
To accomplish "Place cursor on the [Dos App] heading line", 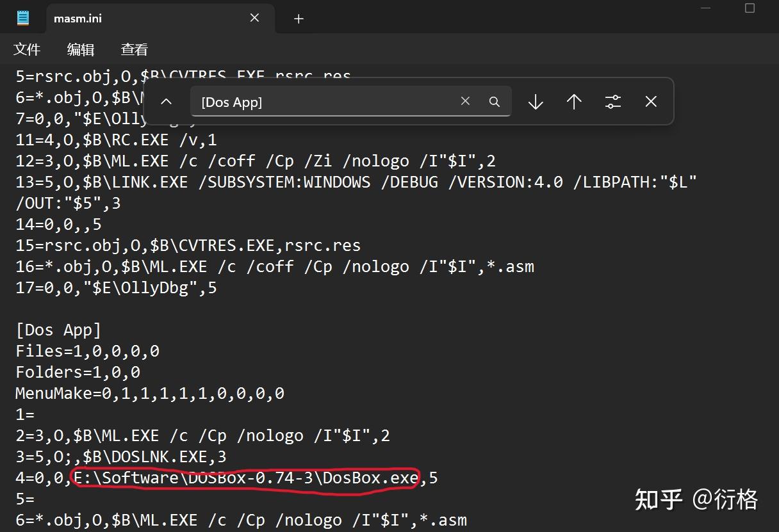I will click(x=59, y=329).
